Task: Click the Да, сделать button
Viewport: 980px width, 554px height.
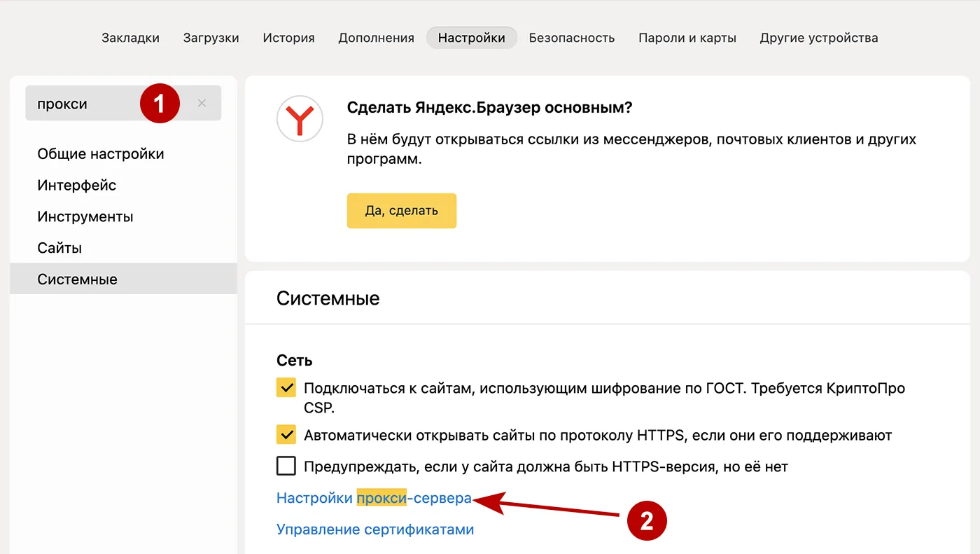Action: coord(401,210)
